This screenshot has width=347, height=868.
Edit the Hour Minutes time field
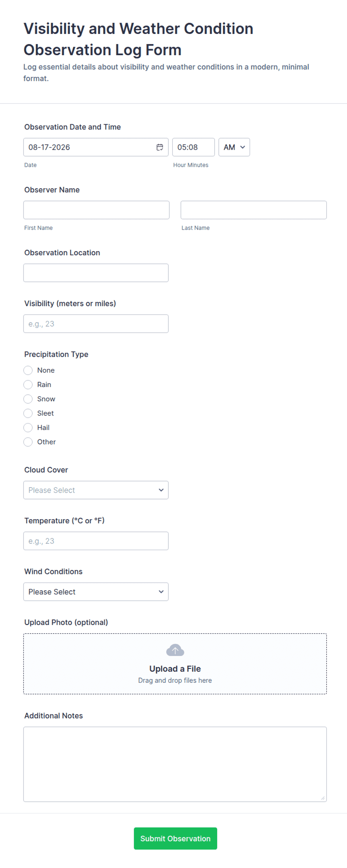pos(194,147)
